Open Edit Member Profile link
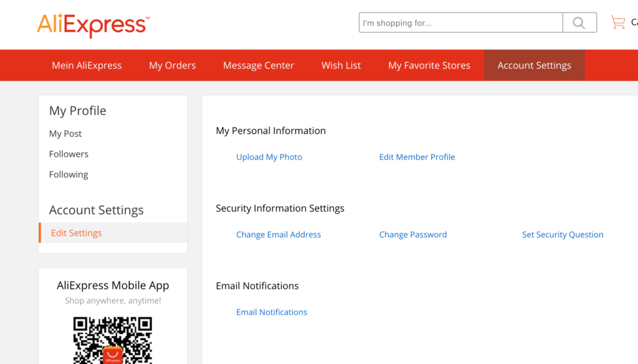638x364 pixels. pyautogui.click(x=417, y=157)
